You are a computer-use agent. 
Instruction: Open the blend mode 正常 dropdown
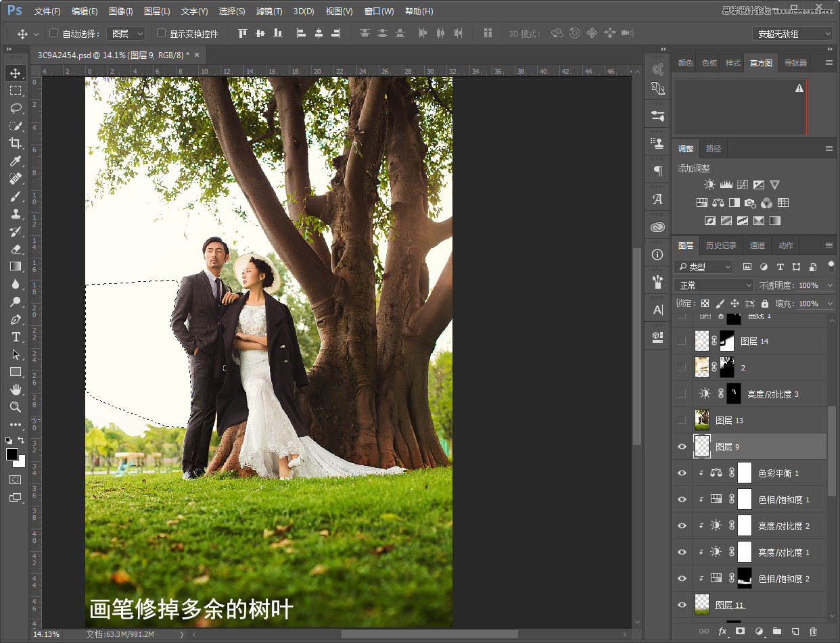[714, 285]
